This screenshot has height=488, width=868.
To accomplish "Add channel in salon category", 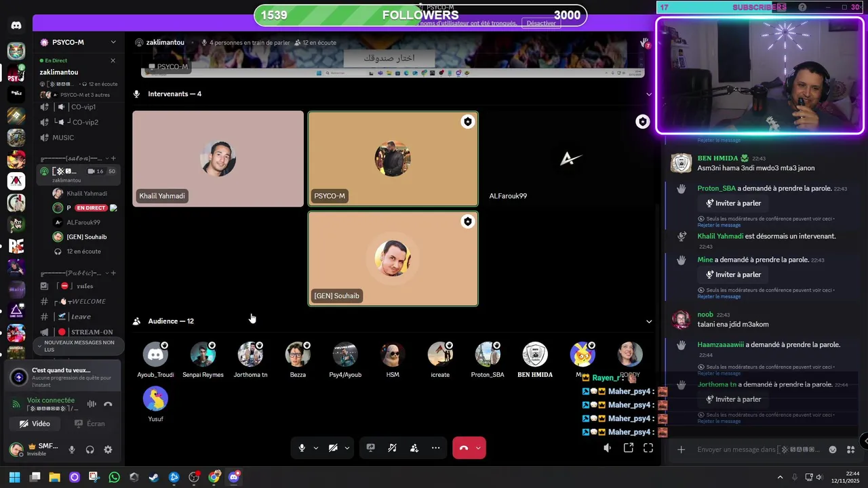I will 113,159.
